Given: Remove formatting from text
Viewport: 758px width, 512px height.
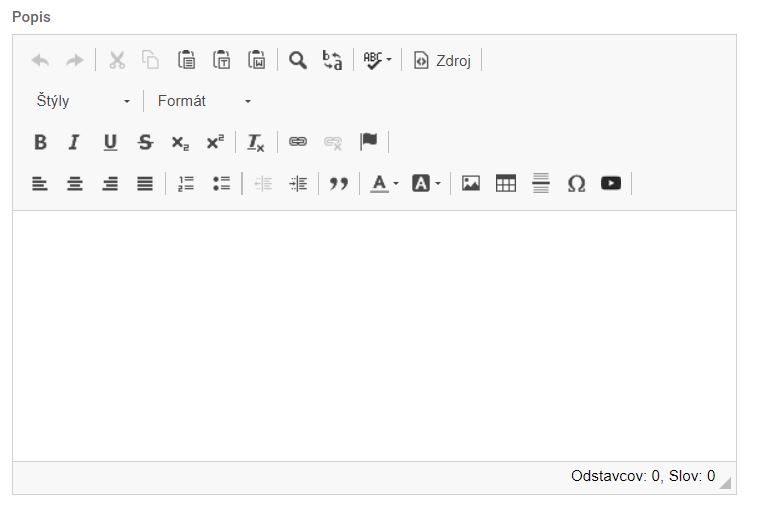Looking at the screenshot, I should (256, 142).
